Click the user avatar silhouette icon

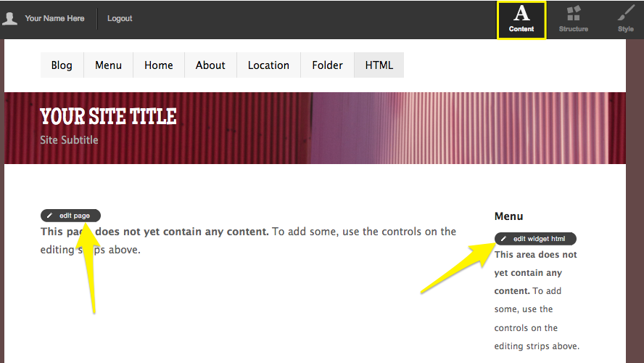coord(10,18)
